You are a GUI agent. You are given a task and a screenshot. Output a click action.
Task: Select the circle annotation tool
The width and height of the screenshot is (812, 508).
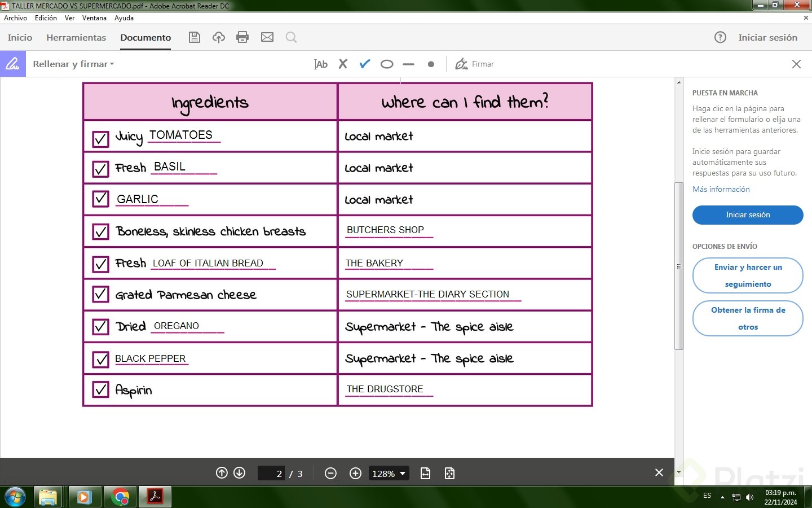[x=387, y=64]
